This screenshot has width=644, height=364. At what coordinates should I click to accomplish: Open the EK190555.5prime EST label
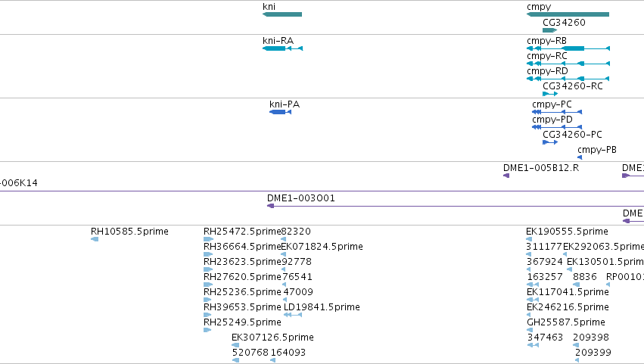[x=568, y=232]
